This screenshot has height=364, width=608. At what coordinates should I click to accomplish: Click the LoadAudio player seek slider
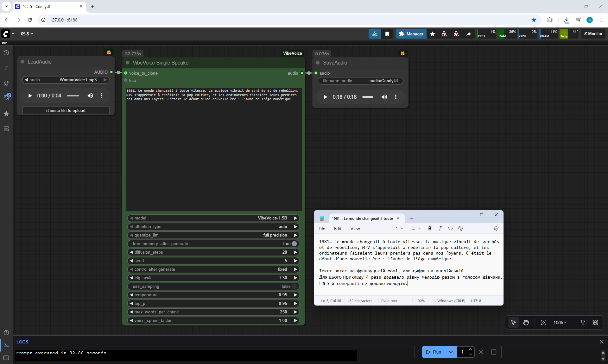click(73, 96)
